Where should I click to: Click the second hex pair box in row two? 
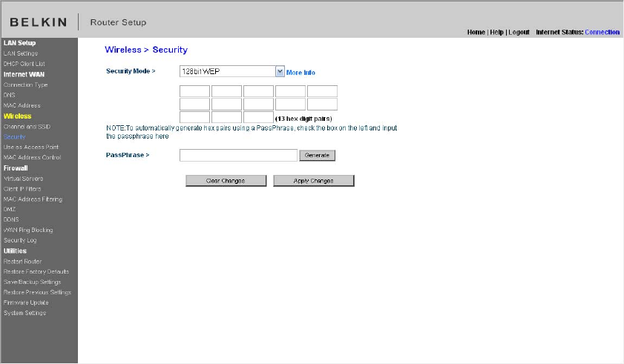[226, 105]
